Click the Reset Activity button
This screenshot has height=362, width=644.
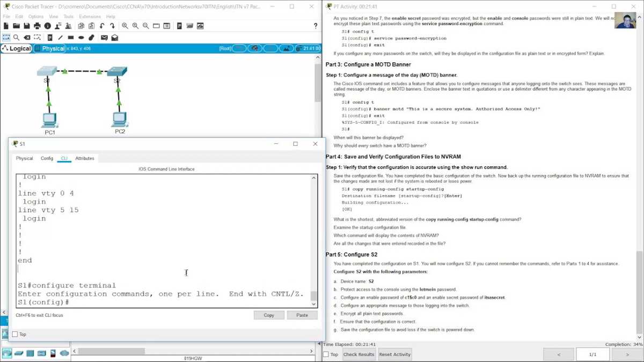coord(394,354)
